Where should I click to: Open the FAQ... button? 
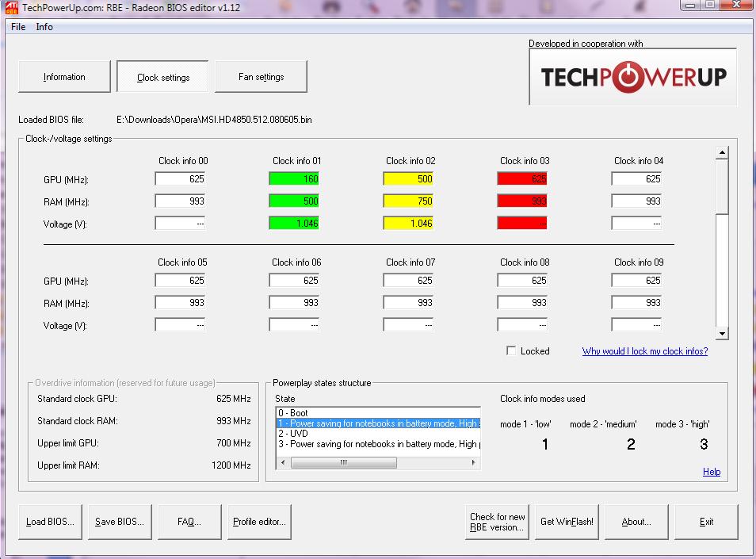(x=189, y=522)
